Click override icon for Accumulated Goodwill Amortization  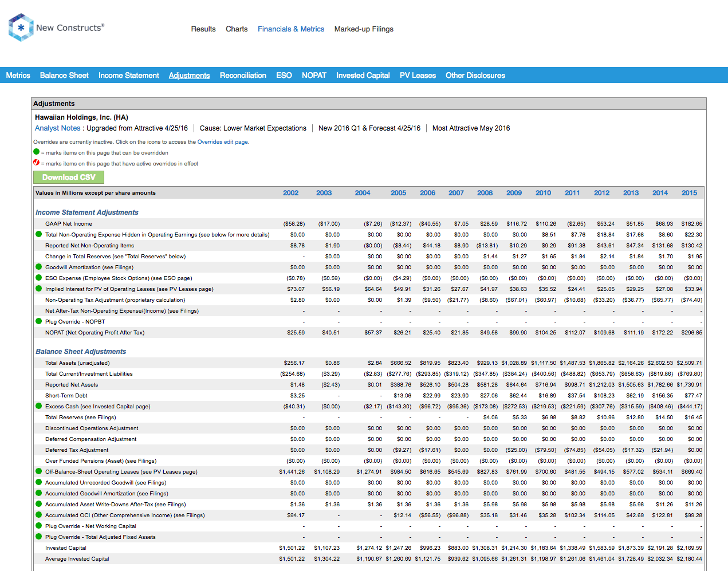tap(39, 493)
